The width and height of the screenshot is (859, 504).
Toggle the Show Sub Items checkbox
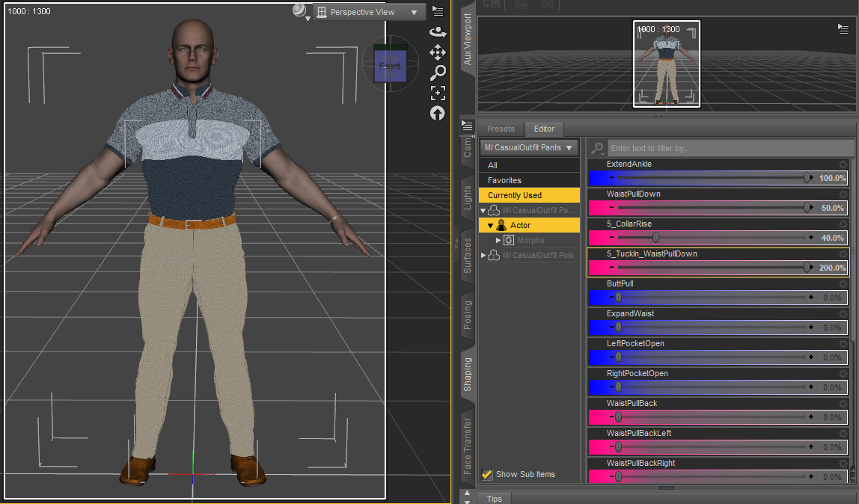click(487, 474)
